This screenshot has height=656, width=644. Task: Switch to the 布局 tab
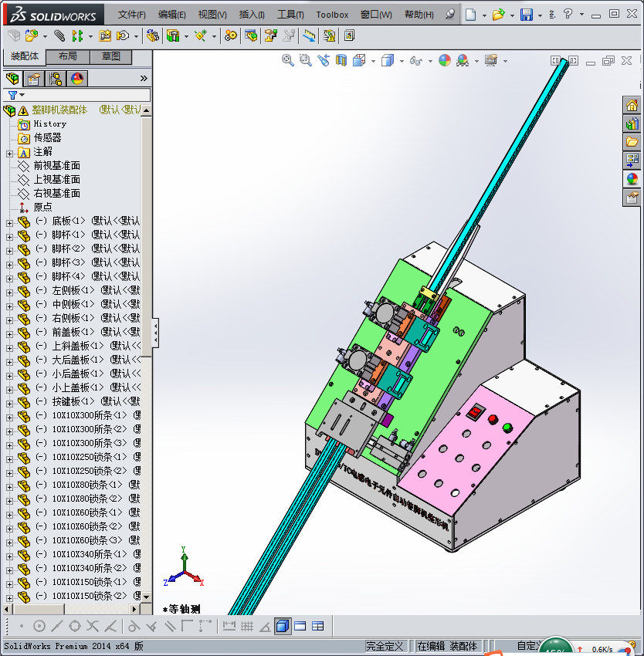tap(67, 56)
